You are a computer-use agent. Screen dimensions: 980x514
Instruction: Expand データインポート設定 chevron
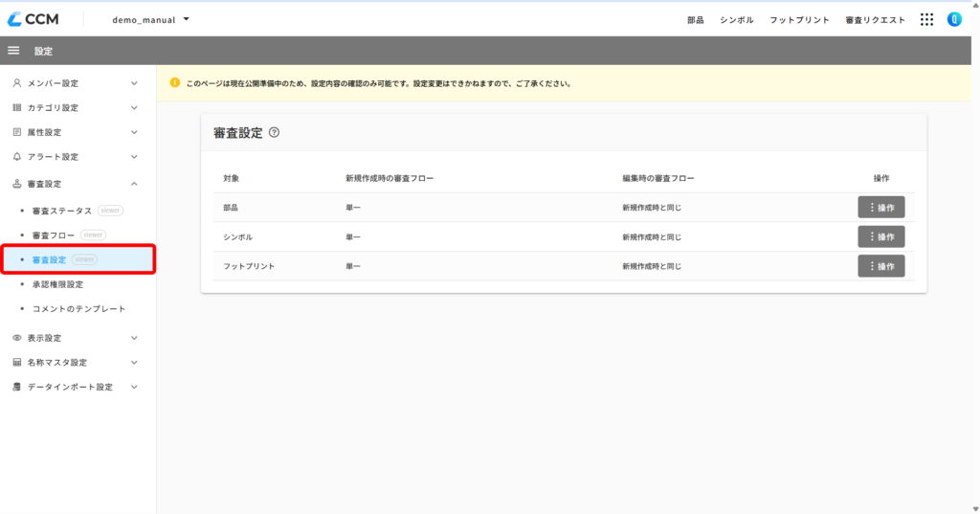[134, 387]
